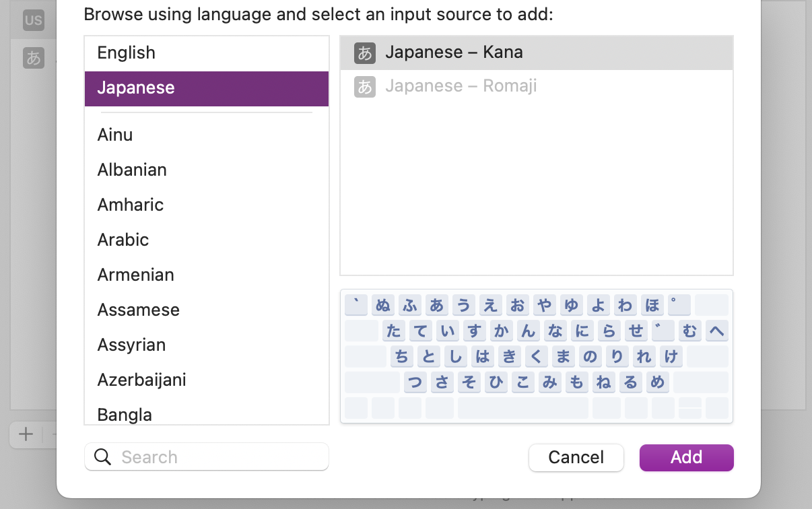Viewport: 812px width, 509px height.
Task: Select Japanese in the language list
Action: (136, 88)
